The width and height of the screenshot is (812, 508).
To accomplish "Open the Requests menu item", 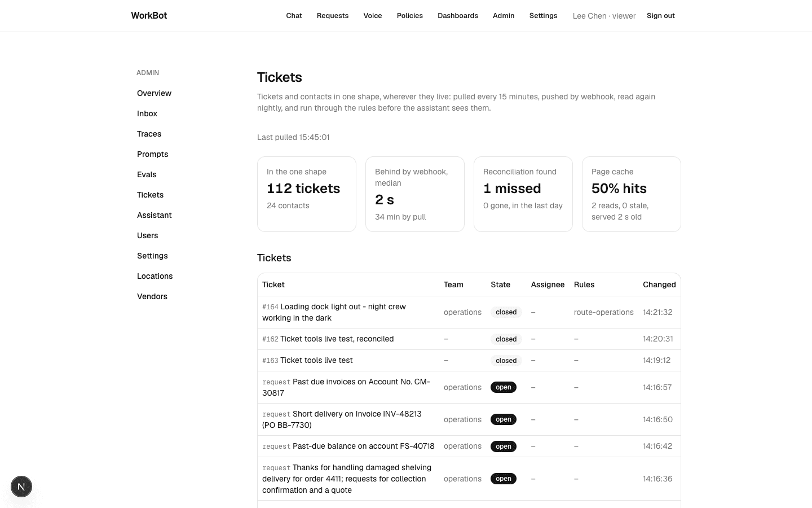I will 333,16.
